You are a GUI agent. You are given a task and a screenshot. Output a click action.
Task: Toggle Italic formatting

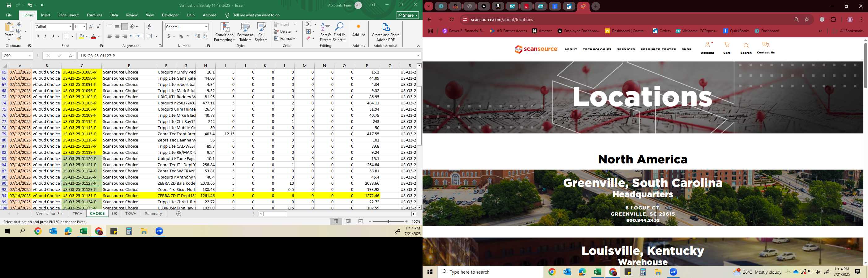coord(45,36)
